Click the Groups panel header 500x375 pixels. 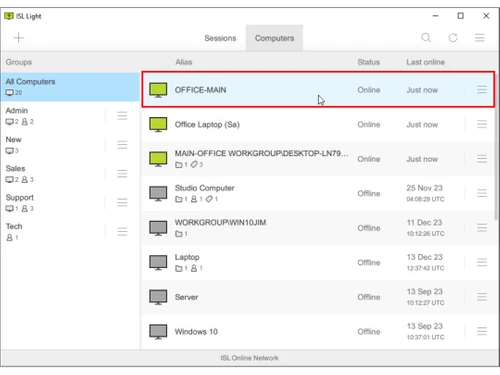point(19,62)
